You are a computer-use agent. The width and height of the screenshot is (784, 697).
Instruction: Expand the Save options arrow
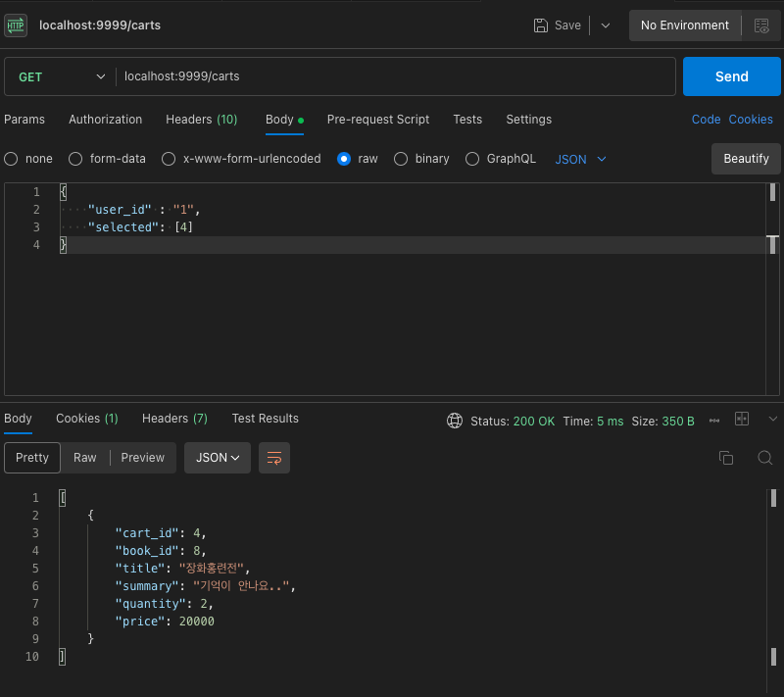[x=606, y=25]
